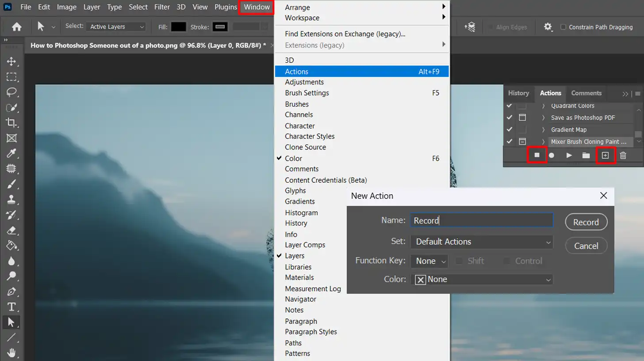Choose Actions in the Window menu
The image size is (644, 361).
[362, 71]
